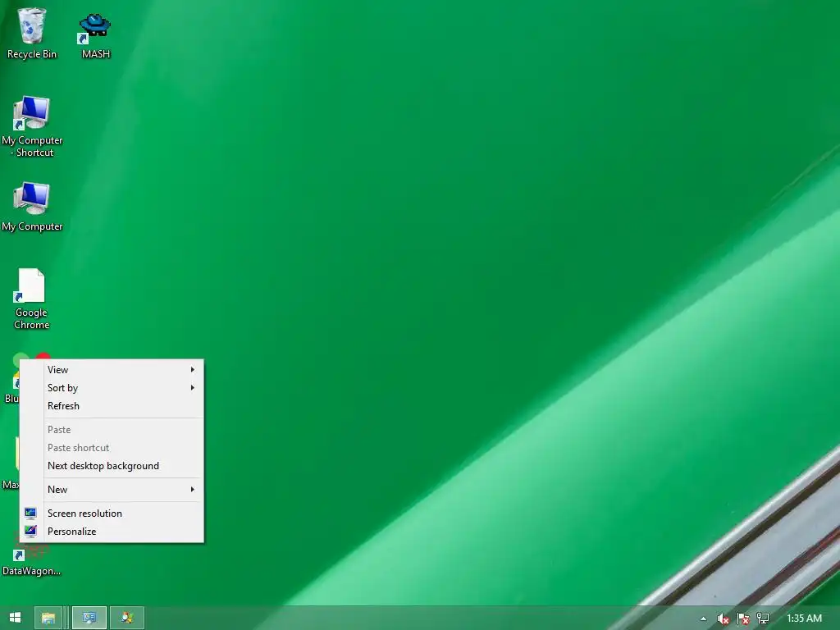Open the Windows Start button

[x=15, y=618]
